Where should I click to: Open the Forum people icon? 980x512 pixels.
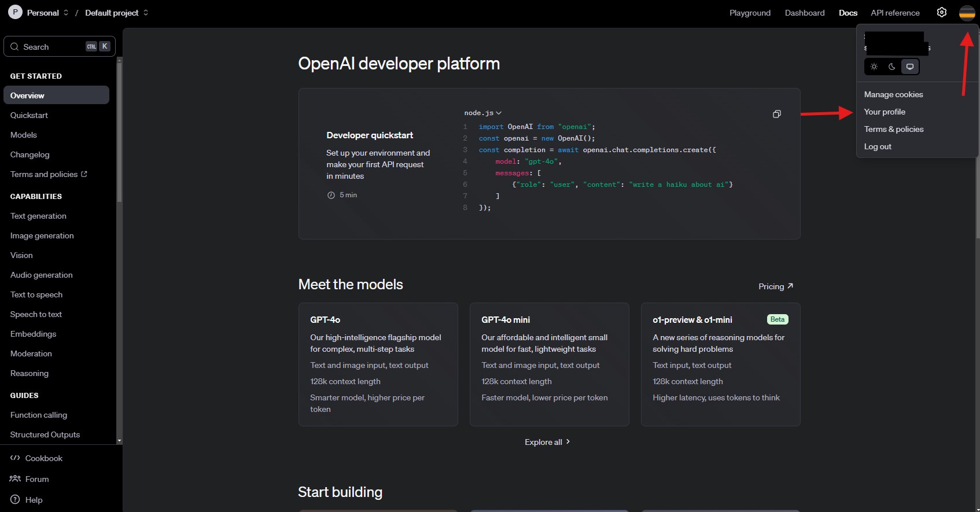coord(15,479)
